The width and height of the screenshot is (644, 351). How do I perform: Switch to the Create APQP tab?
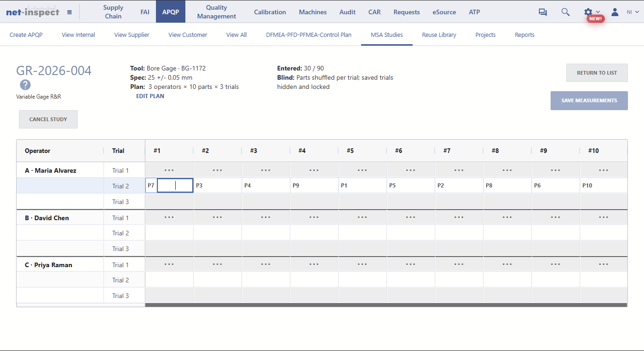[x=26, y=35]
